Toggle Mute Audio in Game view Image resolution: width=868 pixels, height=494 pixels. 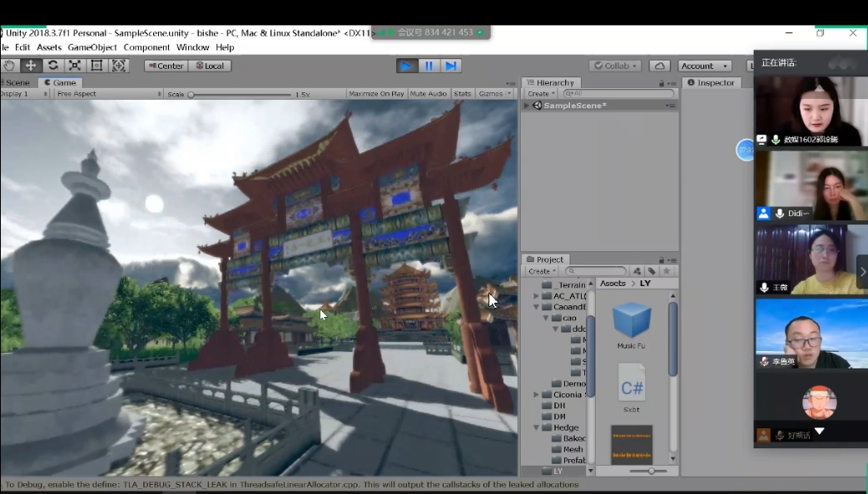429,94
